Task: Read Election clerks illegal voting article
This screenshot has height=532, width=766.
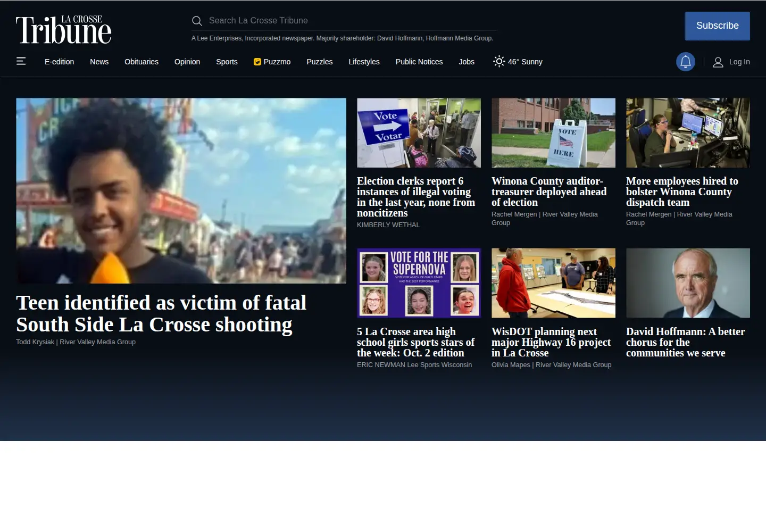Action: coord(416,197)
